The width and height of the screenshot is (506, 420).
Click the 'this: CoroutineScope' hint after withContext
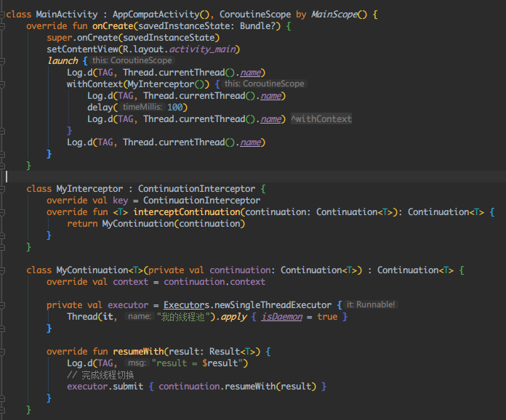coord(265,84)
